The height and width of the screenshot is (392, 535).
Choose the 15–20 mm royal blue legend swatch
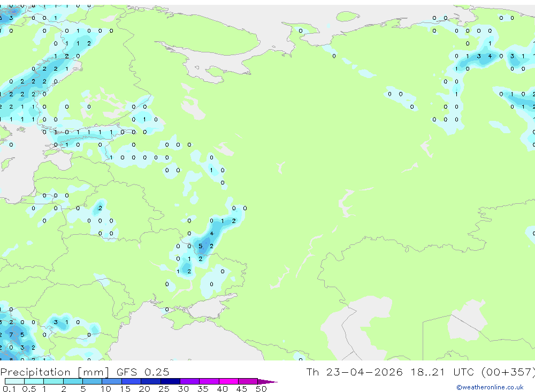point(132,381)
